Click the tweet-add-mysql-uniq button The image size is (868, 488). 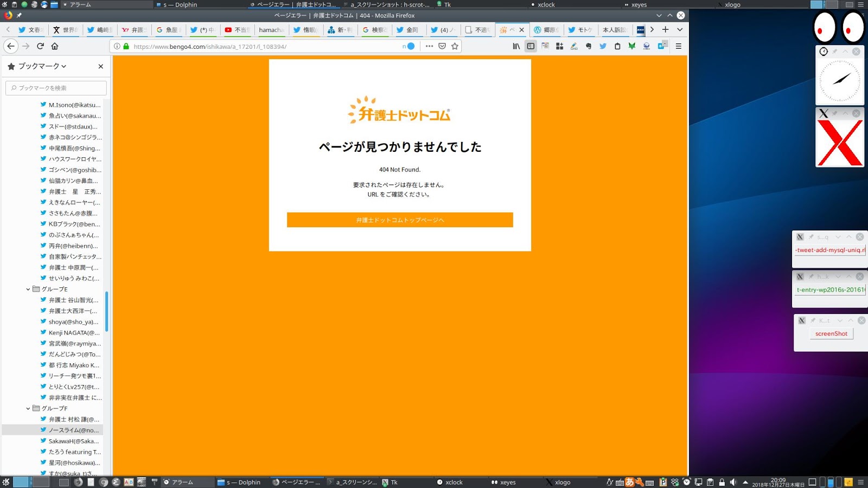tap(830, 250)
